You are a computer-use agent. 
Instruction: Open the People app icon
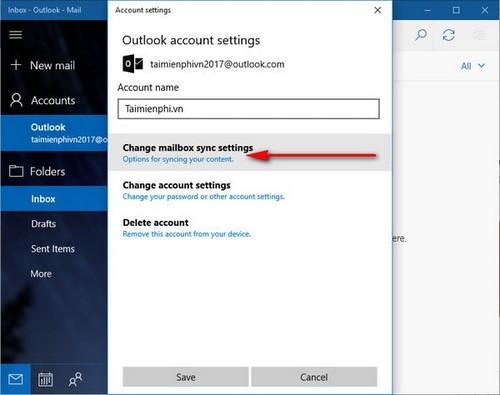pos(76,379)
